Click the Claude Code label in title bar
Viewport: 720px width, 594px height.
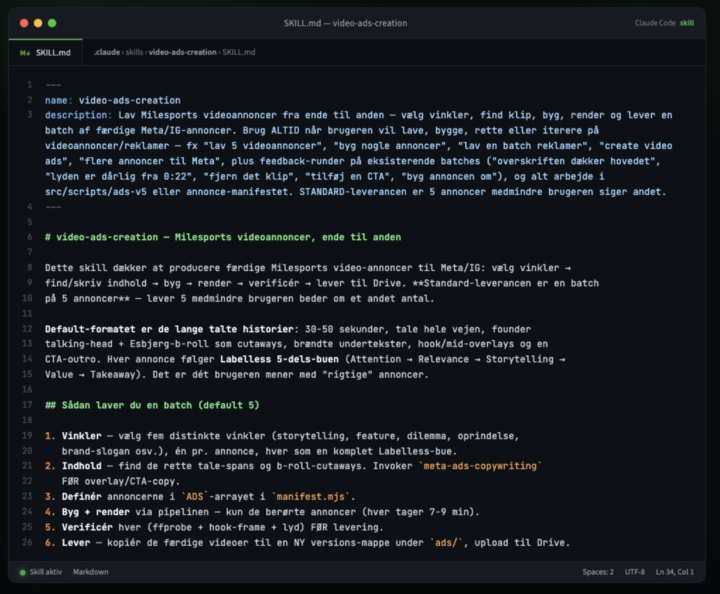pyautogui.click(x=655, y=23)
